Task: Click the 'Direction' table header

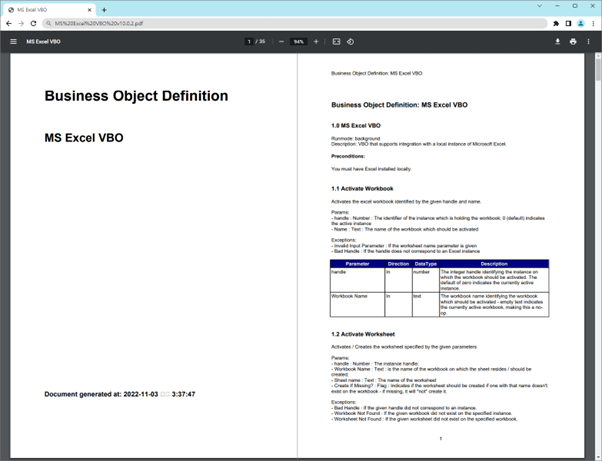Action: [x=399, y=264]
